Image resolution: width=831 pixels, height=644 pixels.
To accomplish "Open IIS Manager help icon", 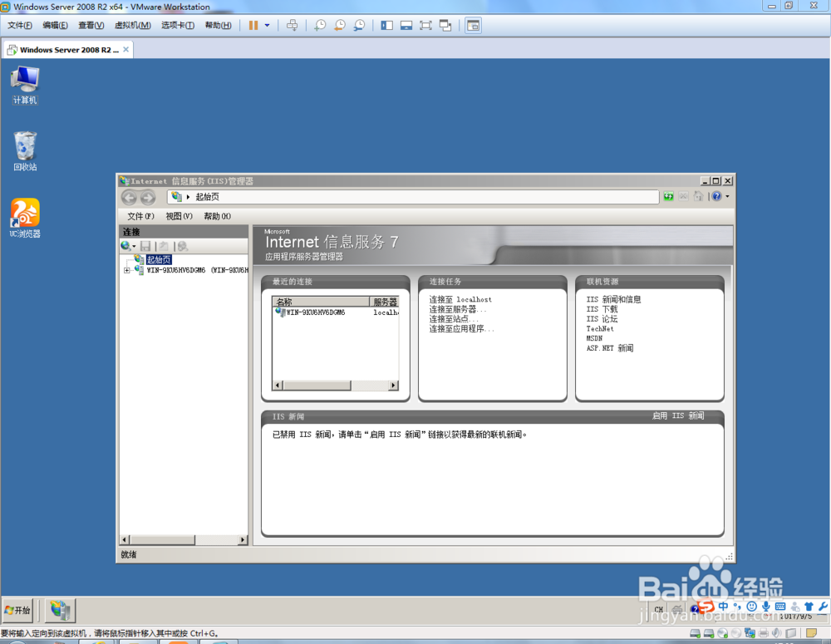I will point(716,197).
